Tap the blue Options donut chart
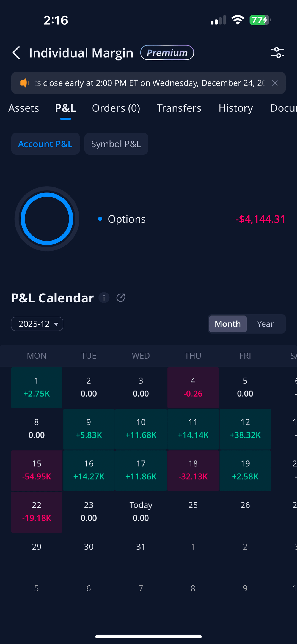Screen dimensions: 297x644 47,219
